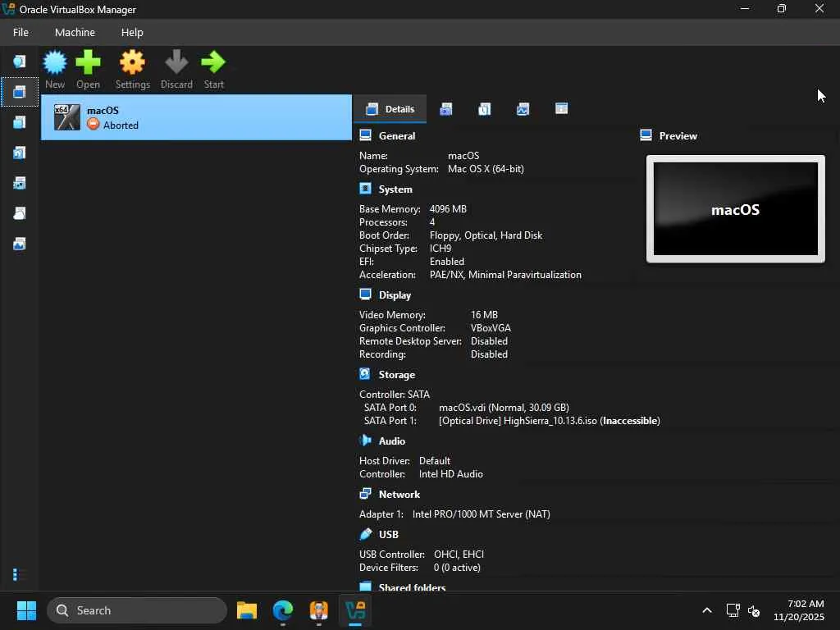Click the green Open plus icon

pyautogui.click(x=88, y=62)
